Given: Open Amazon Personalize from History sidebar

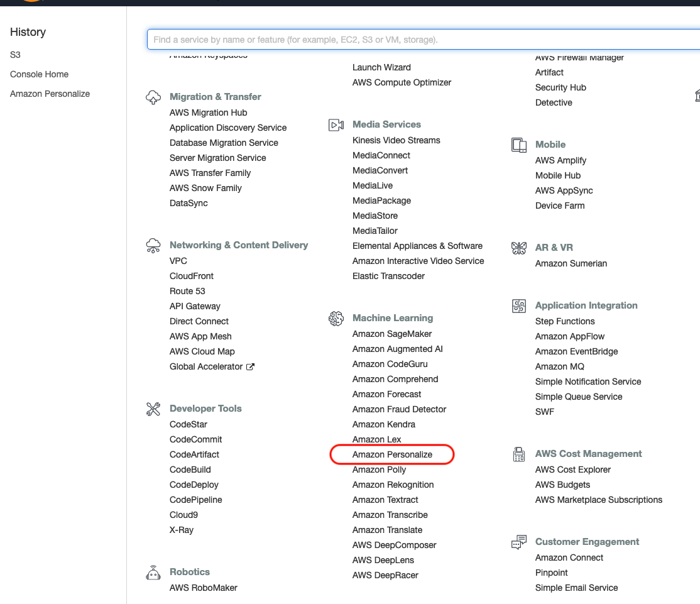Looking at the screenshot, I should tap(50, 94).
